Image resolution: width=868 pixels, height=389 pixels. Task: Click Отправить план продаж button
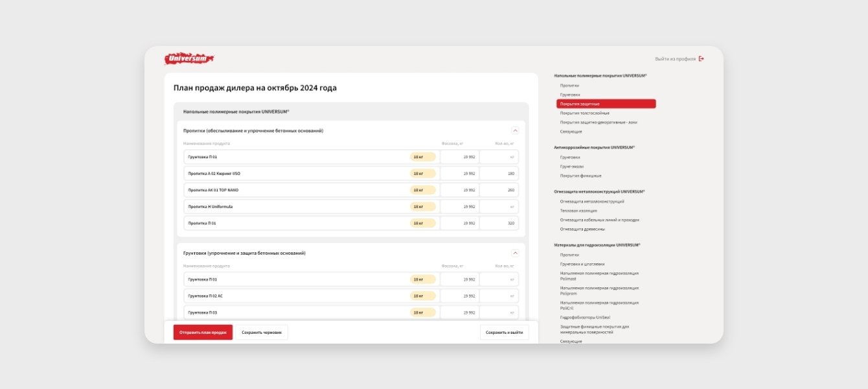click(203, 332)
